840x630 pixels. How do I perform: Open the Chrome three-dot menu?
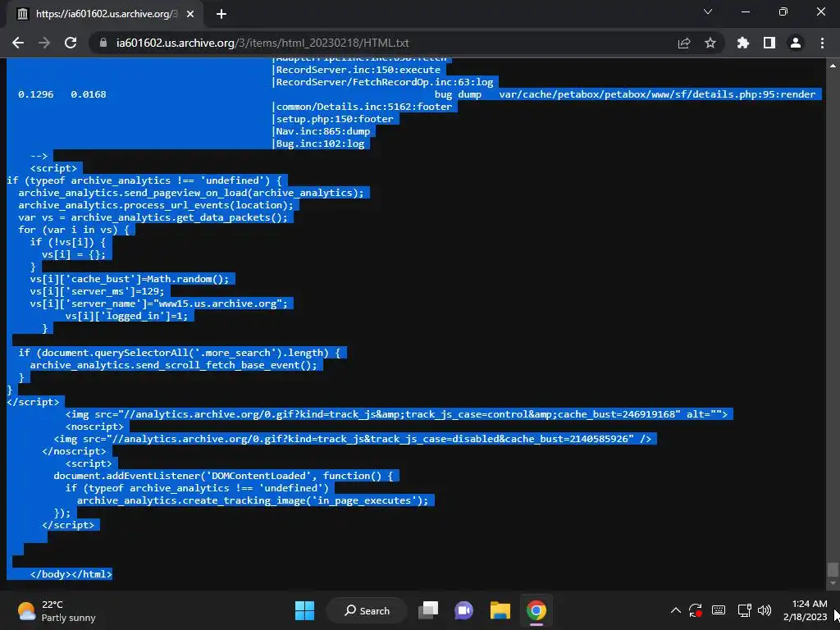point(822,43)
